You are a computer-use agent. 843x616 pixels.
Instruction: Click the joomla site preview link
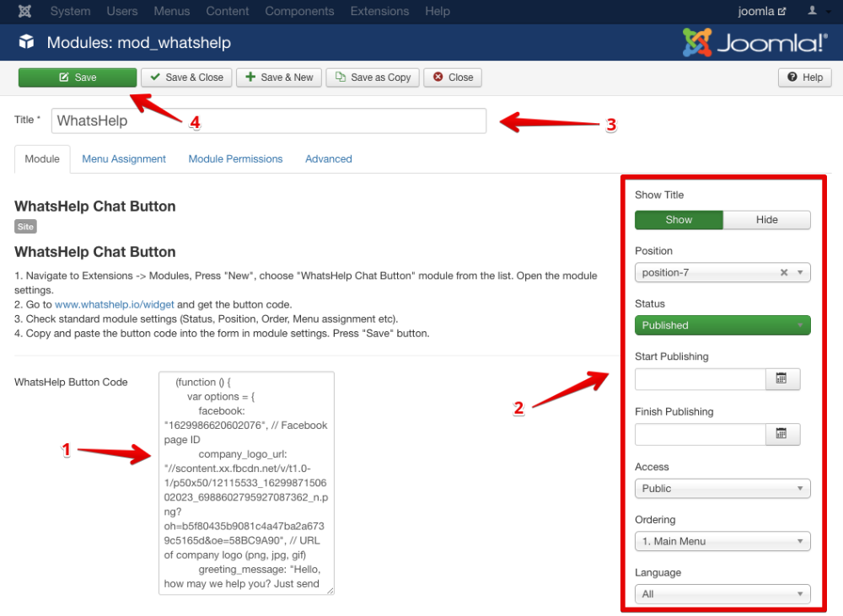coord(761,12)
